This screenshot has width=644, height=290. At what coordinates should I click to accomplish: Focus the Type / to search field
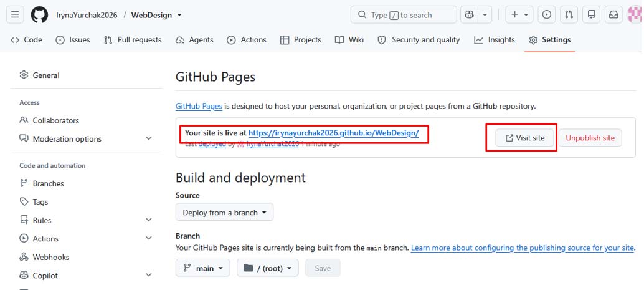click(x=404, y=15)
